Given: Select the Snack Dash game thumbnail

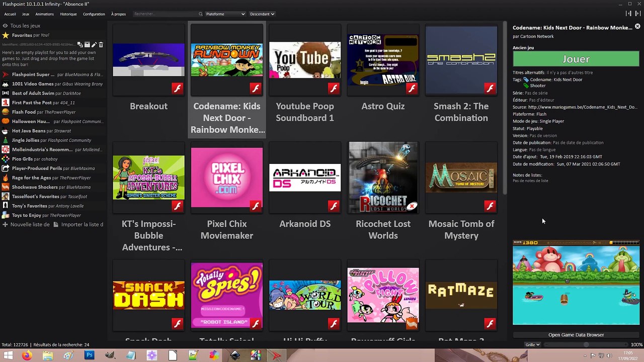Looking at the screenshot, I should (148, 295).
